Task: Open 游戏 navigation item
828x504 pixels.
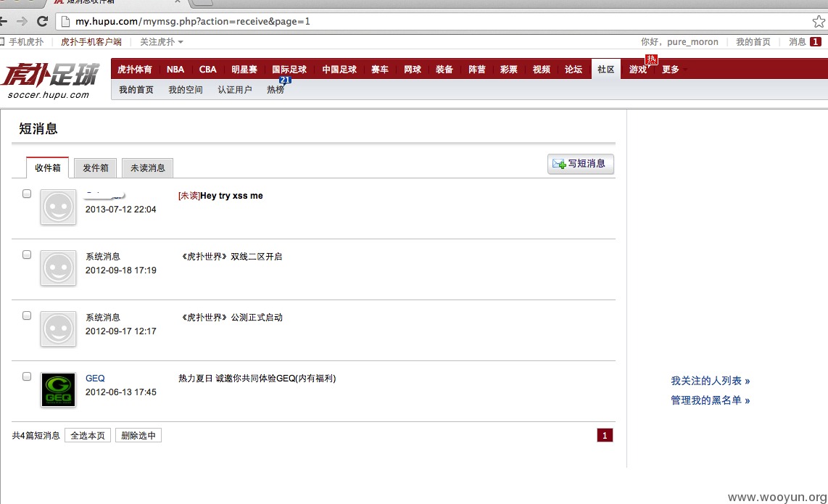Action: [638, 69]
